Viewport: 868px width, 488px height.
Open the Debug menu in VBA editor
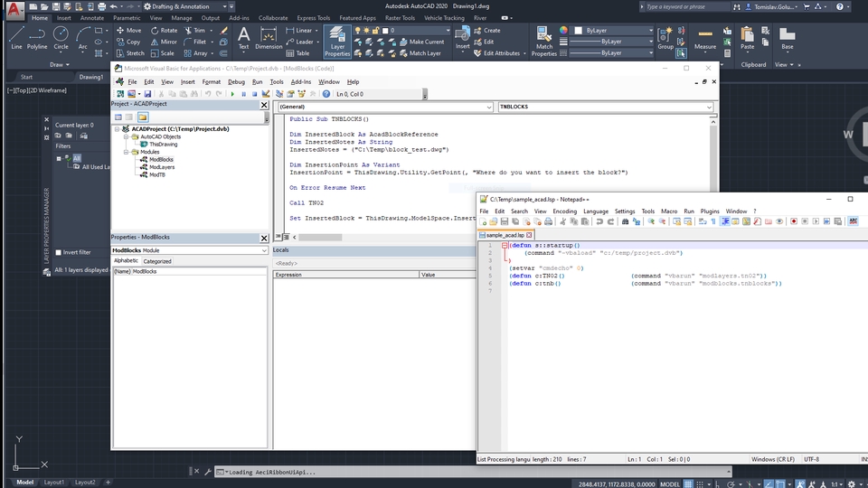tap(236, 81)
